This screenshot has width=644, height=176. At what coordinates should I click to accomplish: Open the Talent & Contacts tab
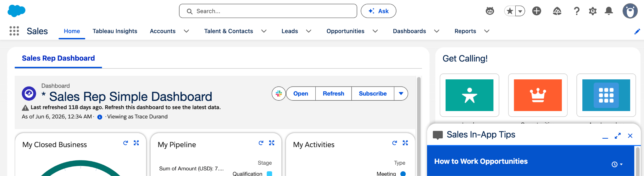[x=229, y=31]
